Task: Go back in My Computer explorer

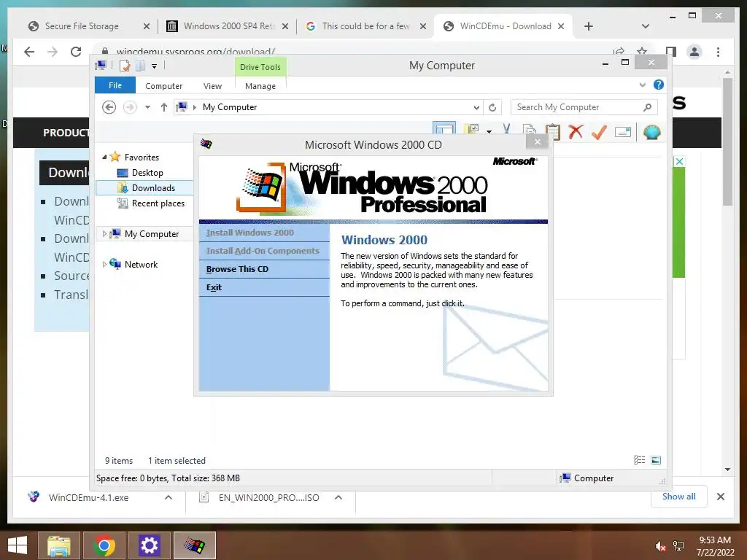Action: (109, 107)
